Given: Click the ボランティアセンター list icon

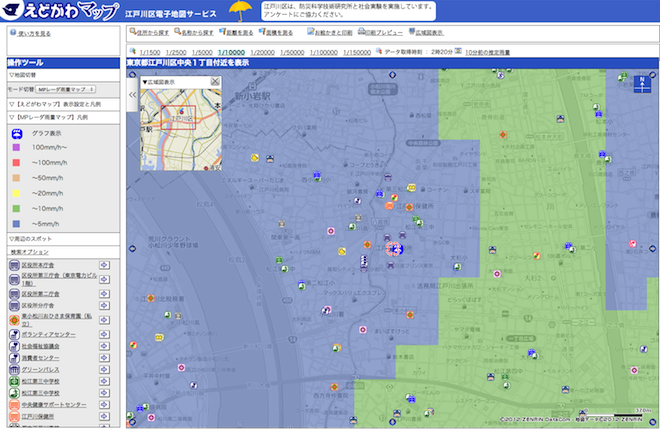Looking at the screenshot, I should tap(14, 334).
